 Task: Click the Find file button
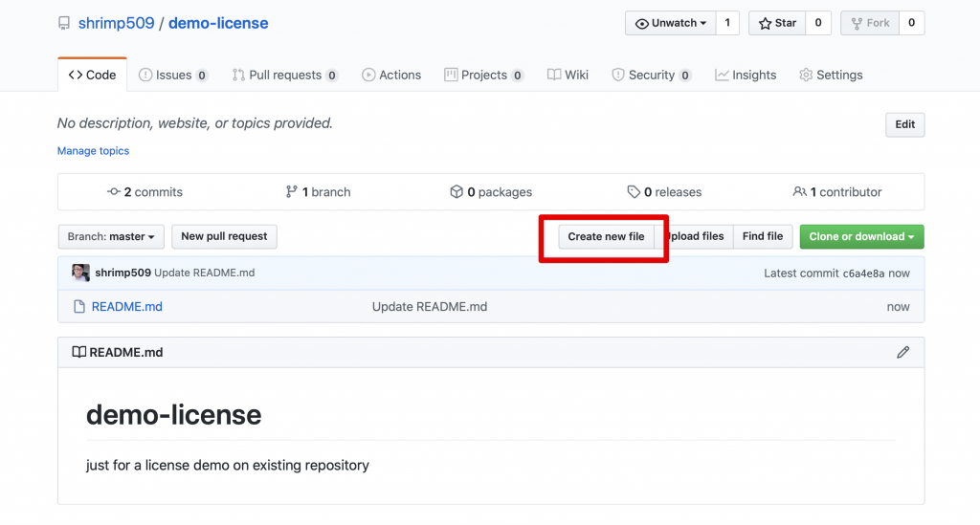763,236
